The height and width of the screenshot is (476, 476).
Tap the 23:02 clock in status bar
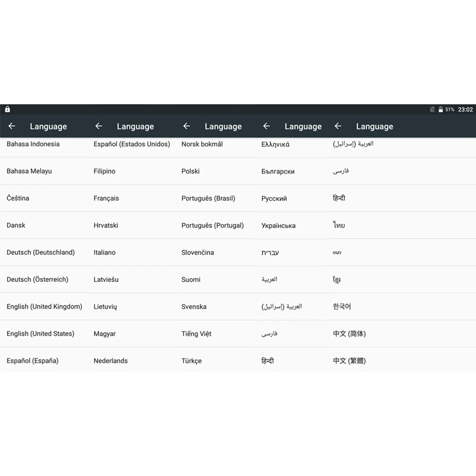(x=465, y=110)
